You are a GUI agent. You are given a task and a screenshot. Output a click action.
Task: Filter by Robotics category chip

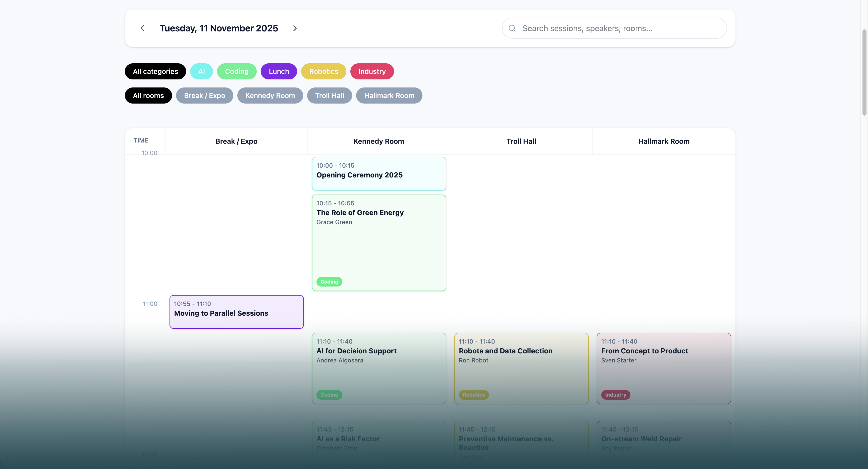click(323, 71)
